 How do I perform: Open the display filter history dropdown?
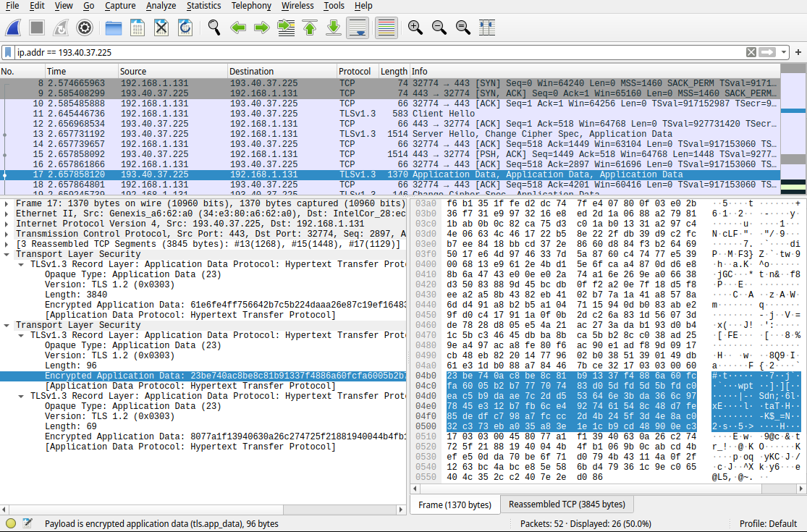[782, 51]
